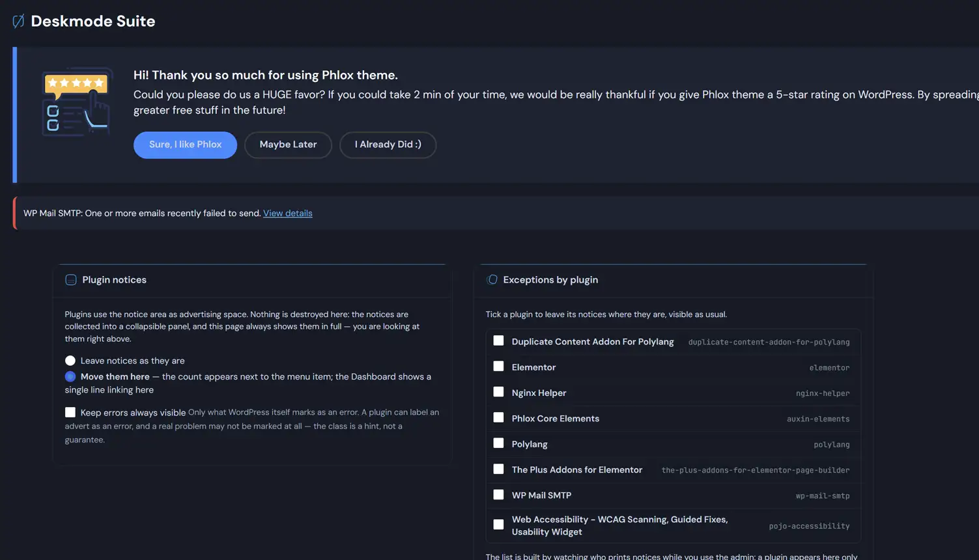Click the 'duplicate-content-addon-for-polylang' slug text
The height and width of the screenshot is (560, 979).
click(x=769, y=342)
